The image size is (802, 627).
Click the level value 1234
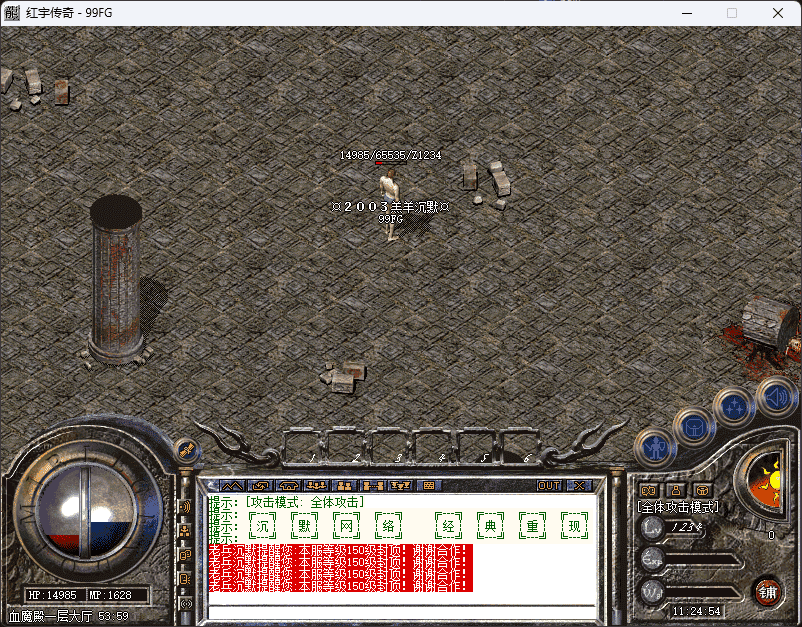tap(686, 527)
